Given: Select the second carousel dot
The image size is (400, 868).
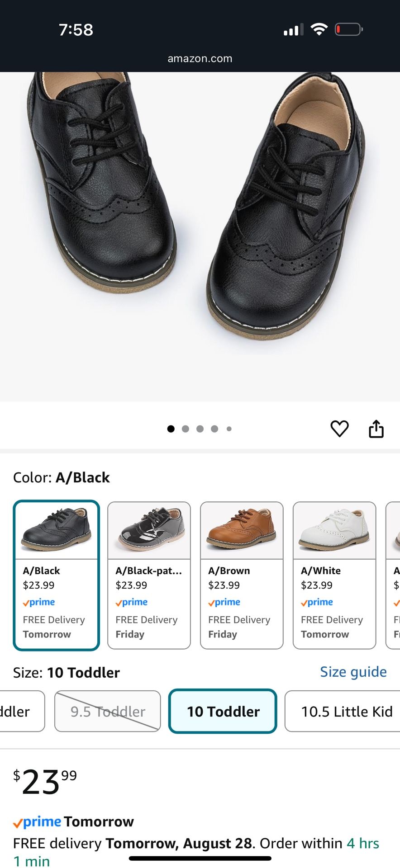Looking at the screenshot, I should (x=186, y=429).
